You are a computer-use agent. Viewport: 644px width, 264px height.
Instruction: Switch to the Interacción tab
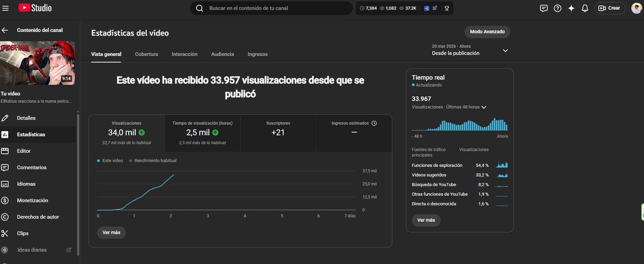[185, 54]
